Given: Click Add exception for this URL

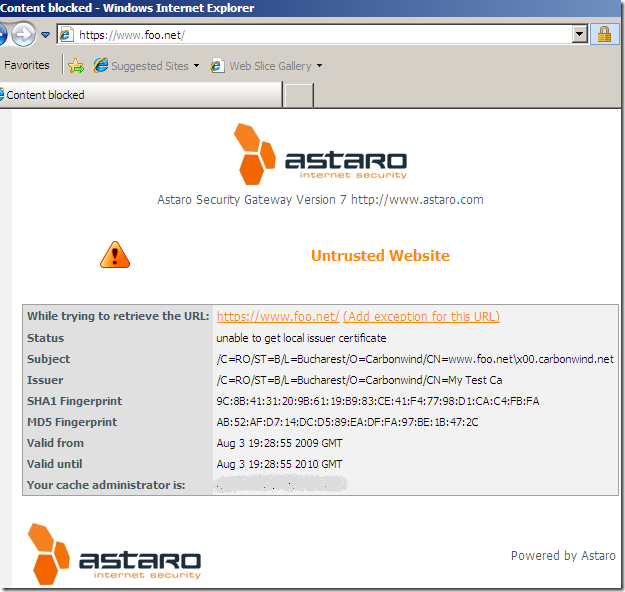Looking at the screenshot, I should (421, 317).
